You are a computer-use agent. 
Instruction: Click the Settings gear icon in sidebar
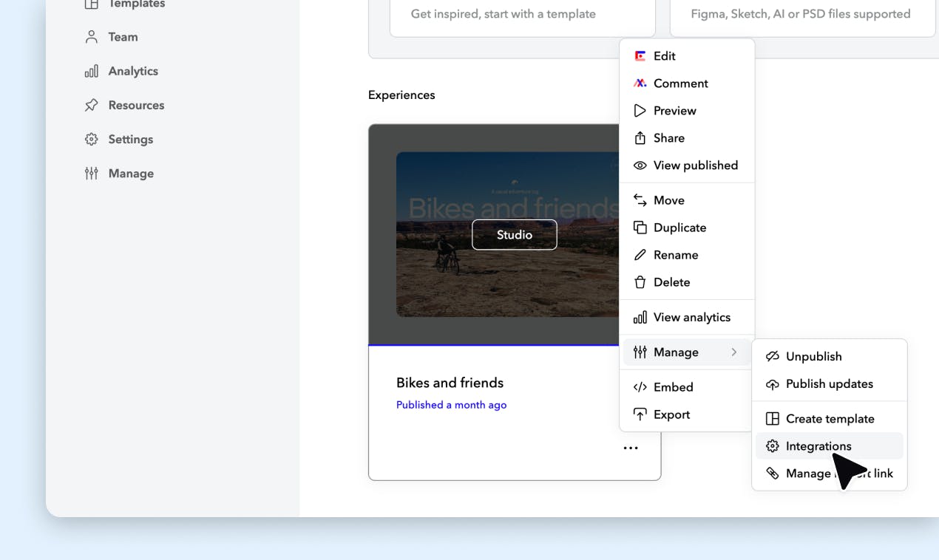92,139
